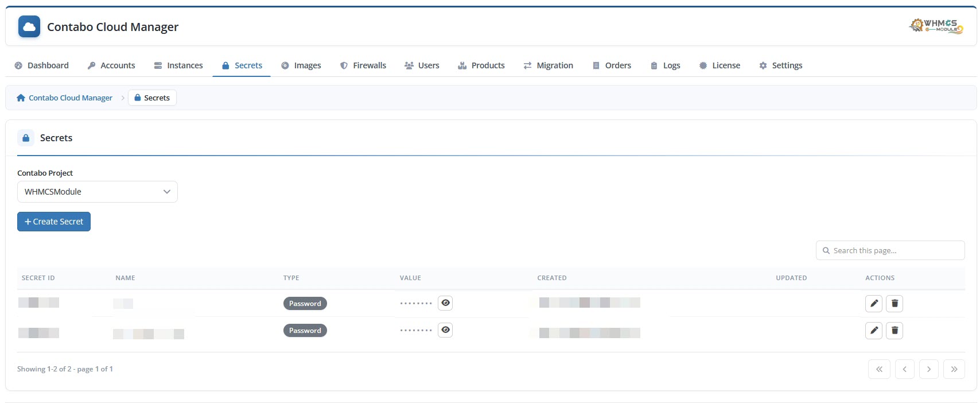The height and width of the screenshot is (403, 980).
Task: Reveal the first secret's password value
Action: (445, 303)
